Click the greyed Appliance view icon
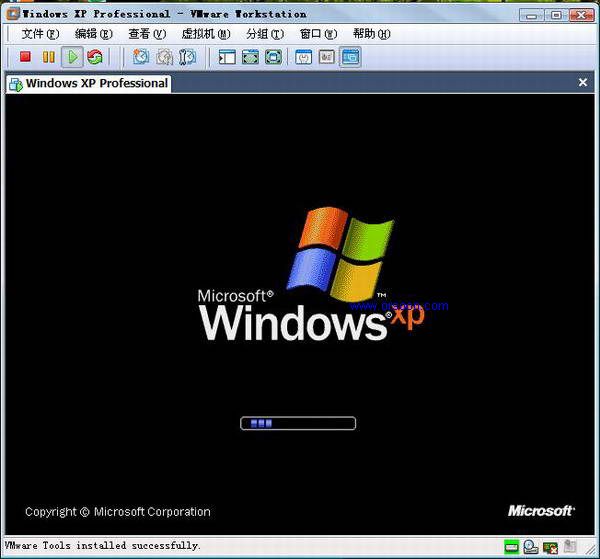Screen dimensions: 600x559 pos(327,57)
